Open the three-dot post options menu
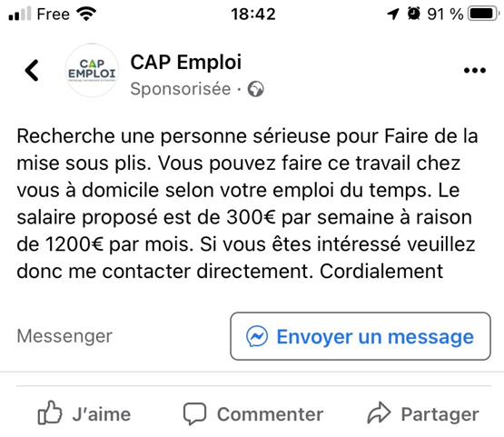The image size is (504, 437). pyautogui.click(x=474, y=70)
